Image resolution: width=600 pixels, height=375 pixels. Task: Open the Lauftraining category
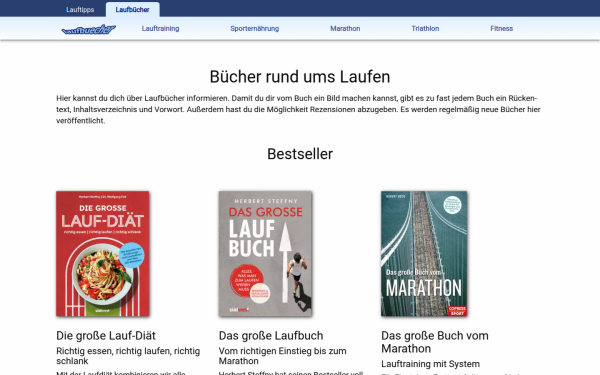click(x=160, y=28)
